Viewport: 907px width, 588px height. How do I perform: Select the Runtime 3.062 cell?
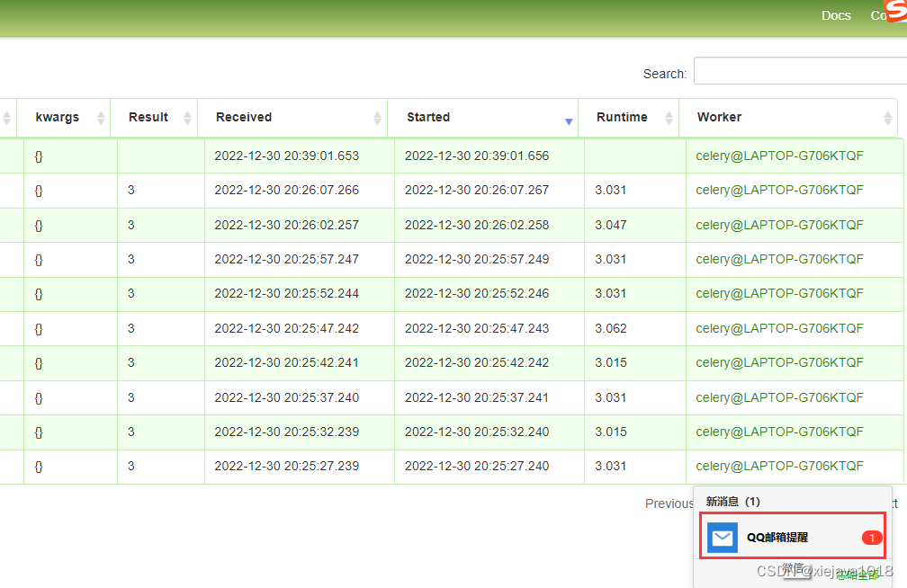(611, 328)
